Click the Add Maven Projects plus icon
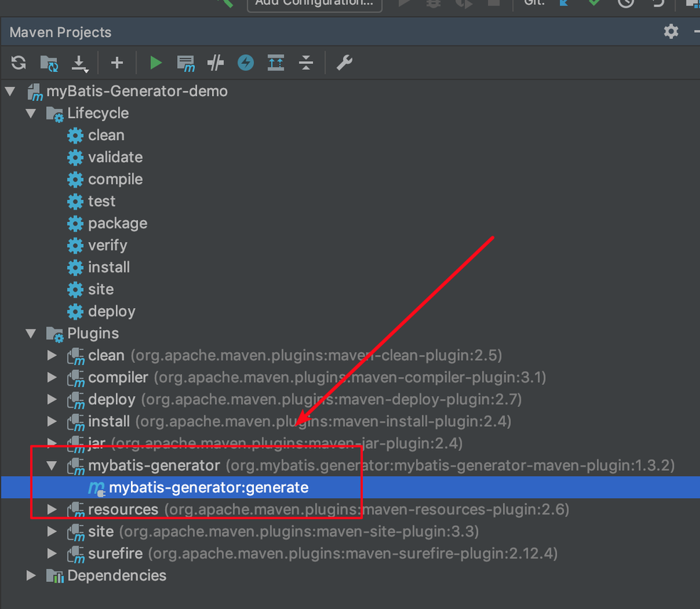 pyautogui.click(x=117, y=63)
